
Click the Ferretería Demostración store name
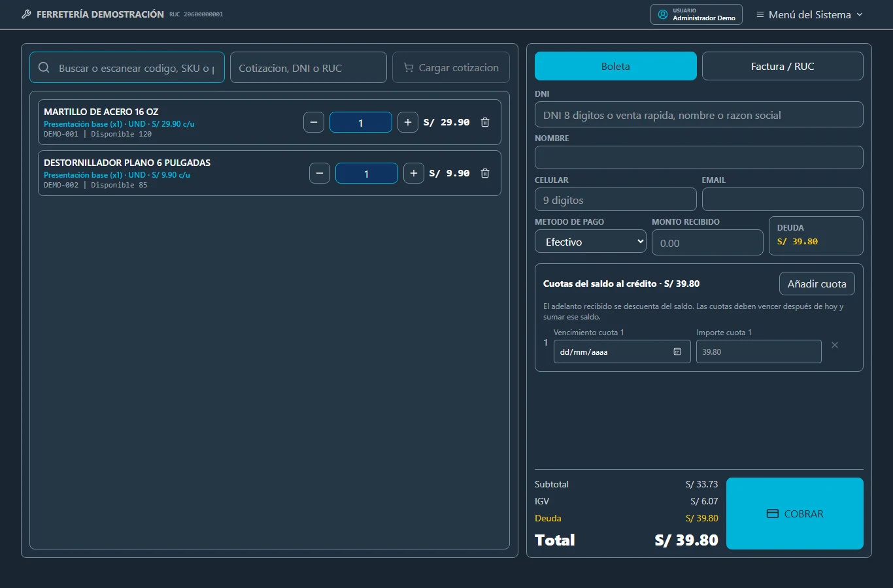point(100,14)
